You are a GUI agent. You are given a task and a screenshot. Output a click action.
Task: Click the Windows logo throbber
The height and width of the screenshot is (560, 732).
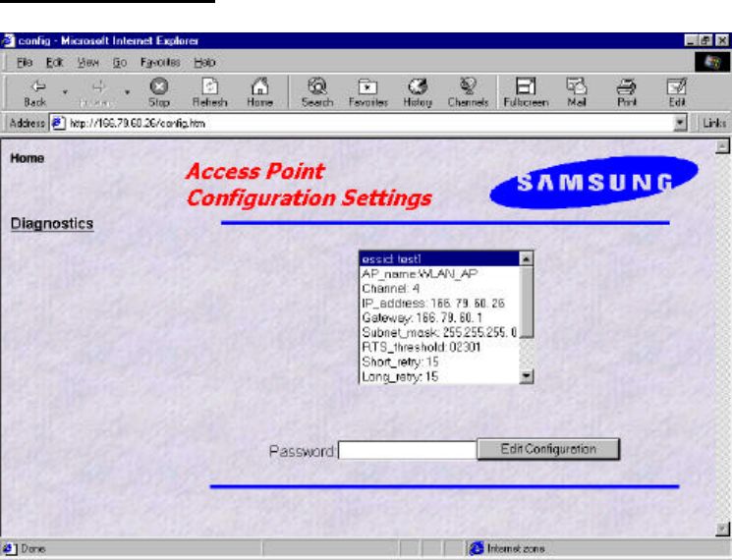(x=712, y=62)
